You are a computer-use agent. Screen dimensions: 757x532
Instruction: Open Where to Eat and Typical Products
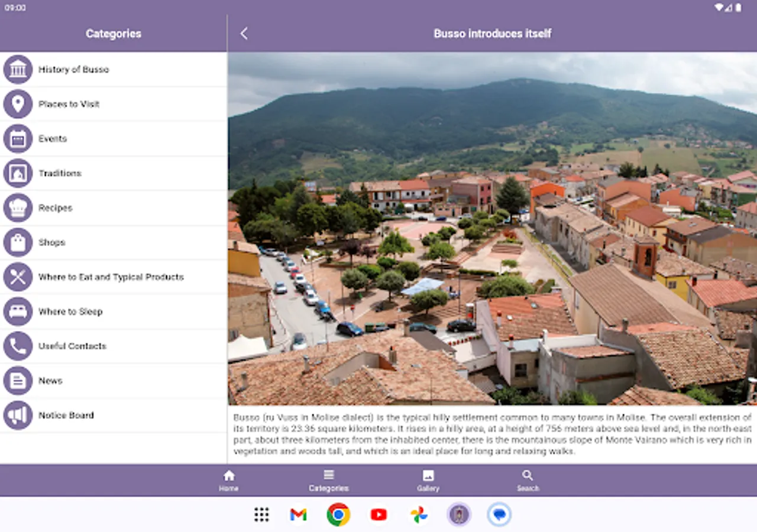coord(111,277)
